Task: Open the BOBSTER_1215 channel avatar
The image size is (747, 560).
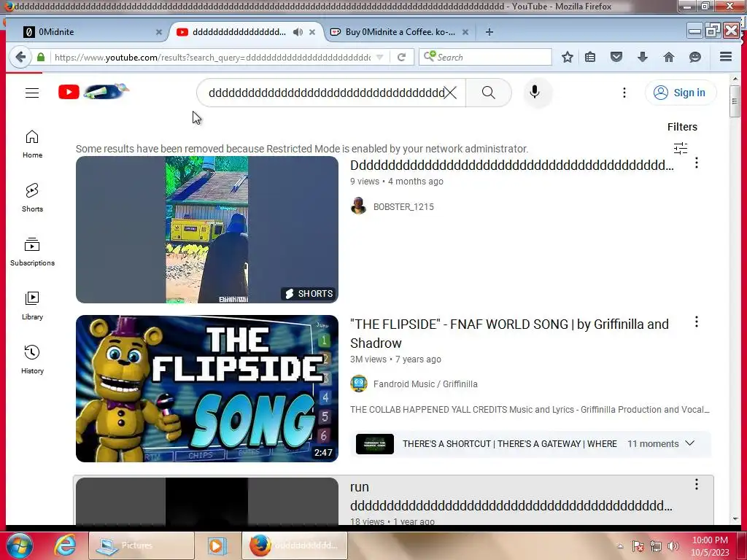Action: (x=358, y=206)
